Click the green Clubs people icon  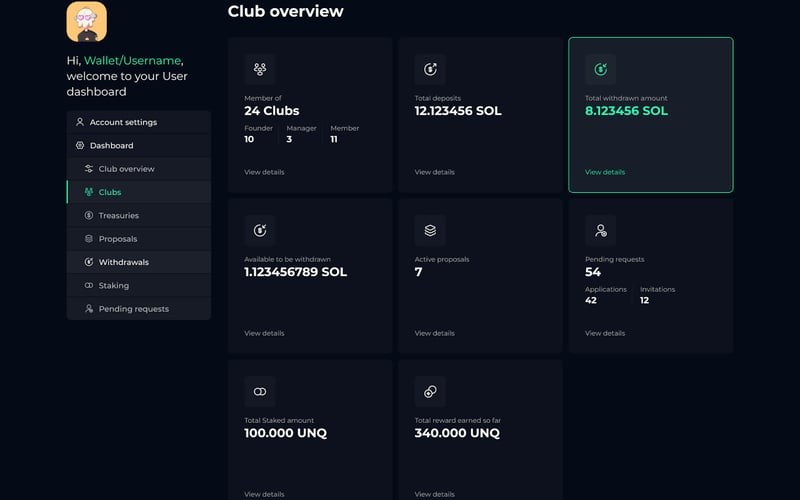[x=89, y=192]
